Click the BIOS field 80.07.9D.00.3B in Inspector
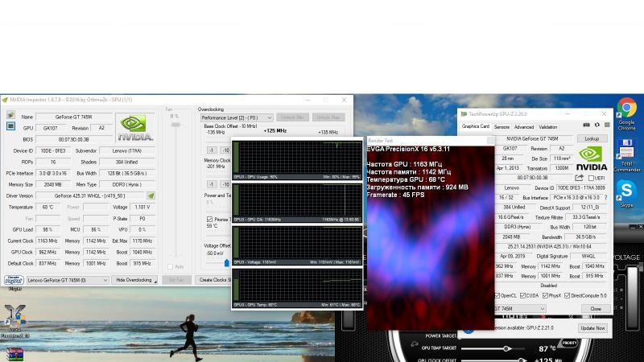 73,139
